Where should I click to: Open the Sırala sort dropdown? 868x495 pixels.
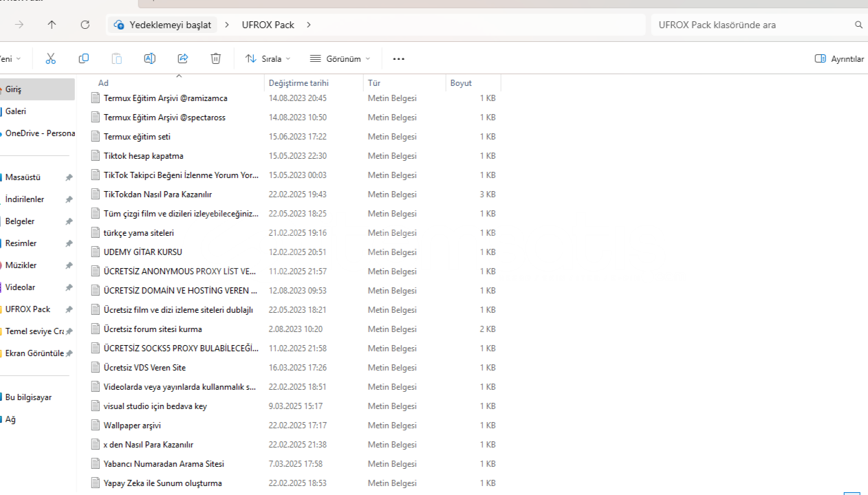[x=268, y=59]
